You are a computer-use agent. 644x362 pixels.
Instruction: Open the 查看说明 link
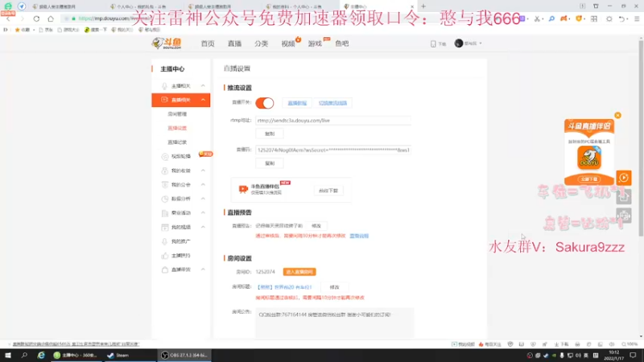tap(359, 236)
